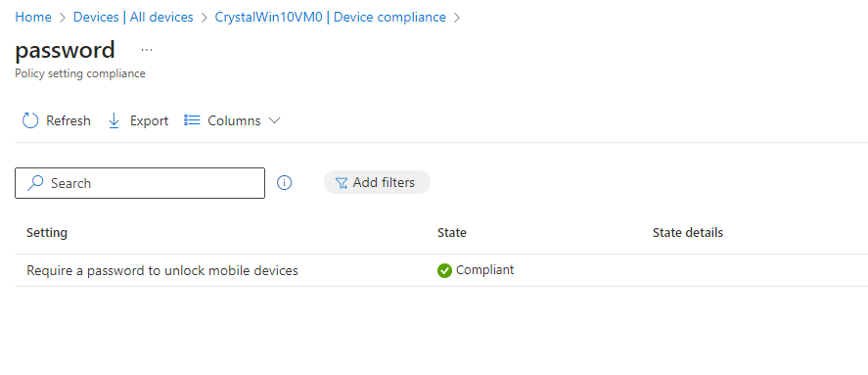Expand the Columns dropdown chevron
This screenshot has width=868, height=375.
point(275,120)
